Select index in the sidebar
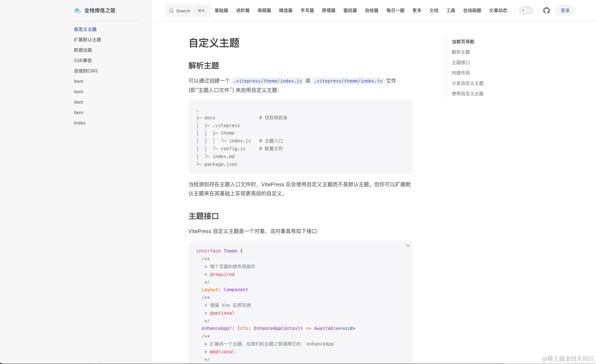 pyautogui.click(x=80, y=123)
